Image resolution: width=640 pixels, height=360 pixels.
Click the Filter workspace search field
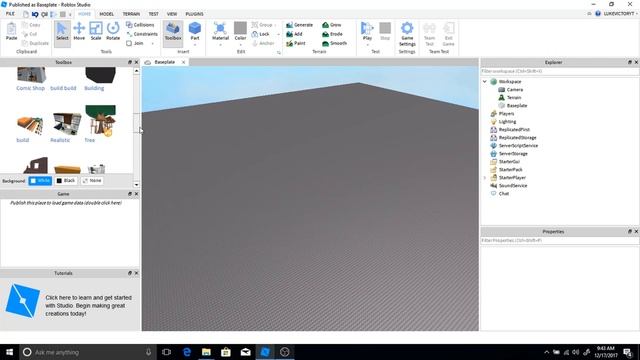[560, 71]
